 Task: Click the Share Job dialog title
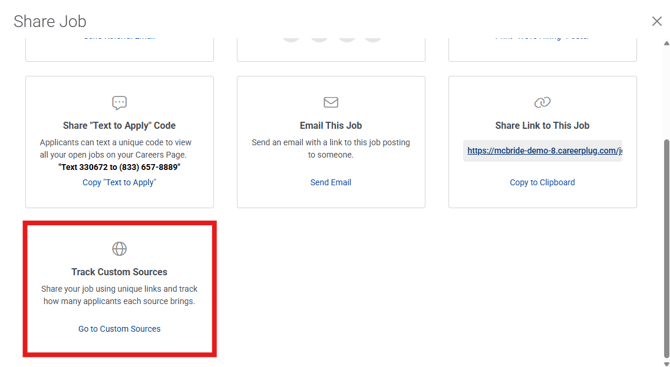(x=50, y=21)
